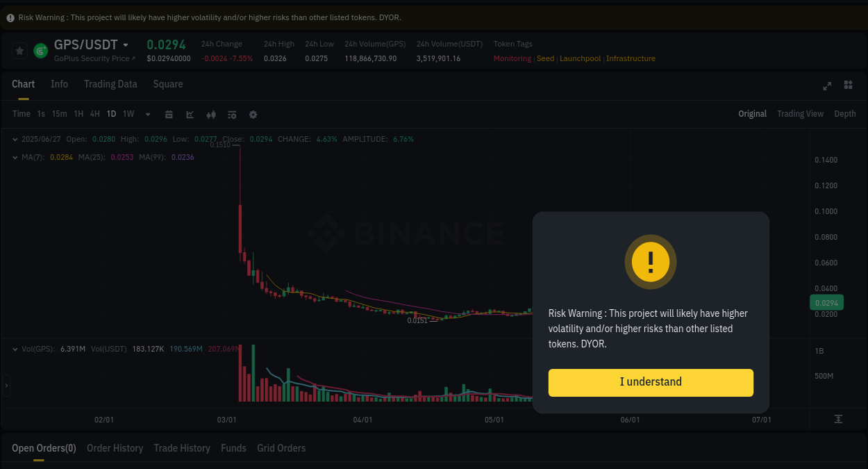Collapse the volume indicator panel
The width and height of the screenshot is (868, 469).
click(x=15, y=349)
